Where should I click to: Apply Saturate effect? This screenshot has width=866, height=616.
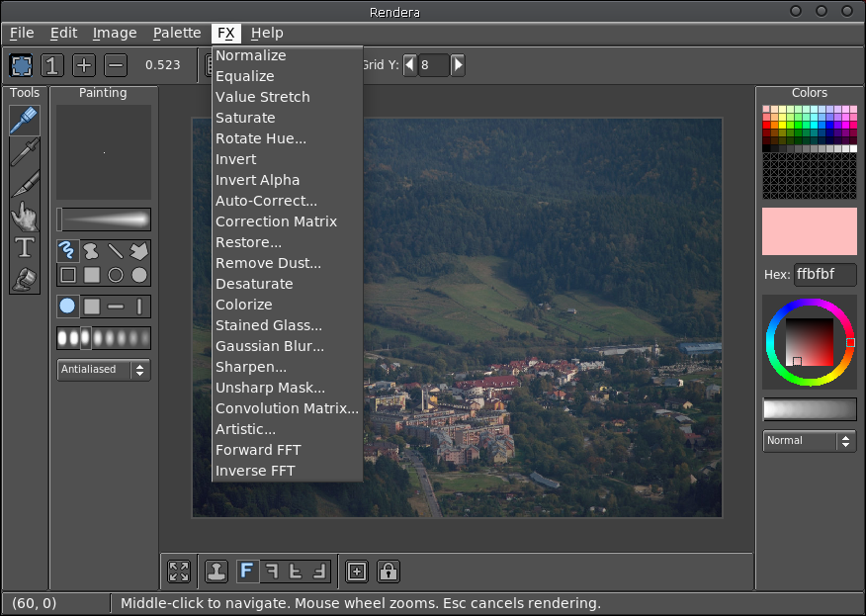point(288,118)
